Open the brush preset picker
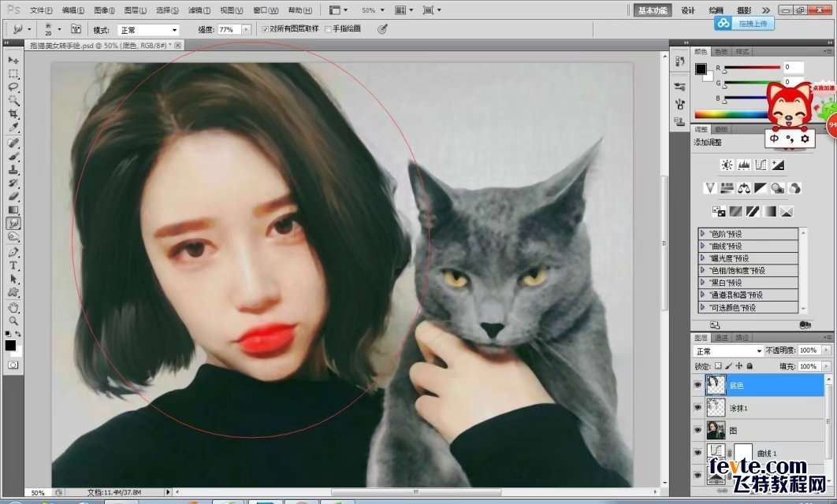The width and height of the screenshot is (837, 504). click(52, 29)
